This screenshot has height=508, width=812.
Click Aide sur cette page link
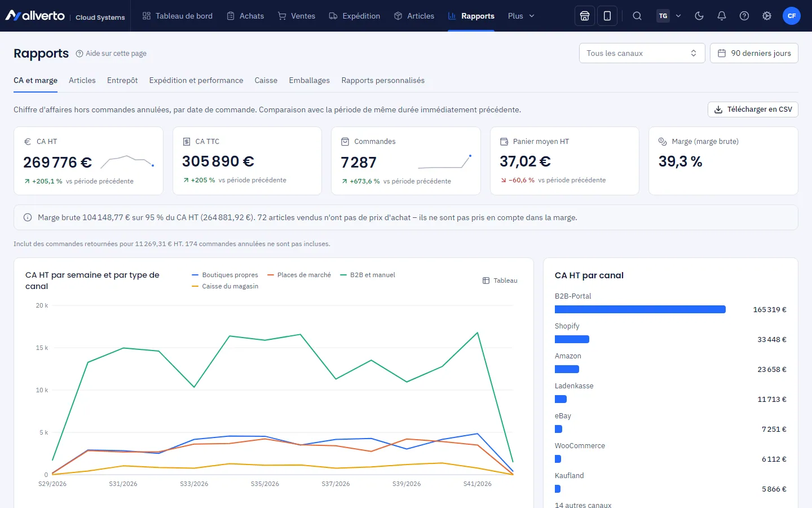coord(111,54)
